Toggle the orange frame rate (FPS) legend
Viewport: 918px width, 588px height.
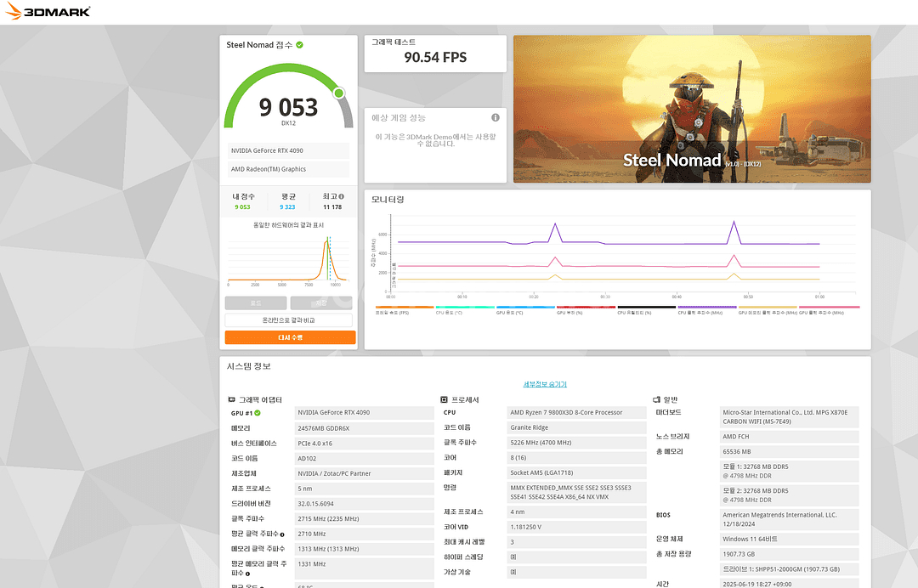click(405, 309)
